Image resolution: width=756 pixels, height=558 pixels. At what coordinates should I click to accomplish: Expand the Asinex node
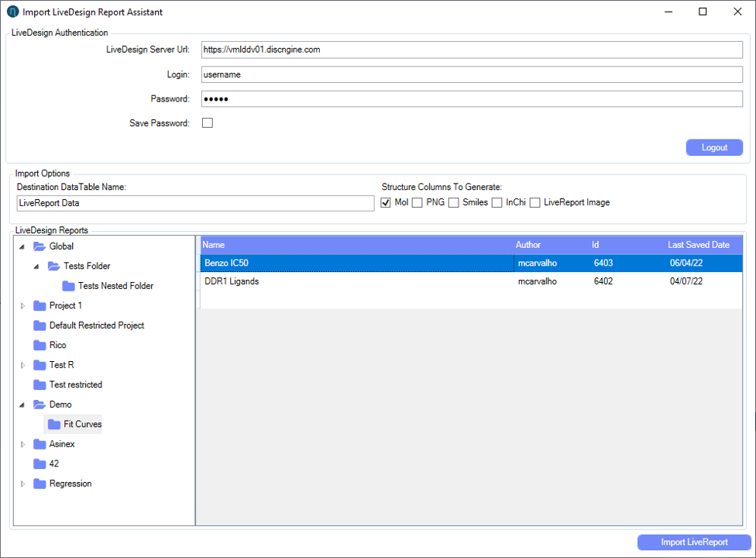click(x=22, y=444)
